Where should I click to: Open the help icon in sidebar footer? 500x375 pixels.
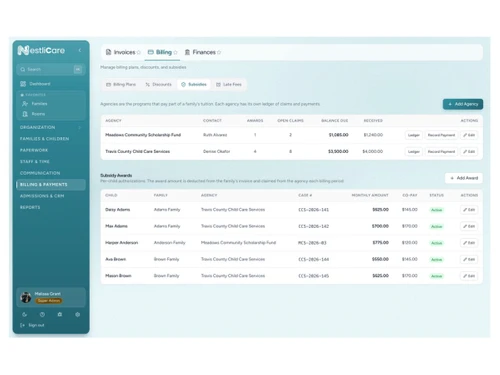[x=42, y=314]
